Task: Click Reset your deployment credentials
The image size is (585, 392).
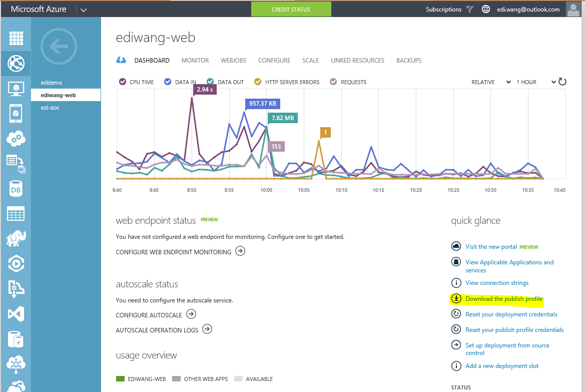Action: click(x=511, y=314)
